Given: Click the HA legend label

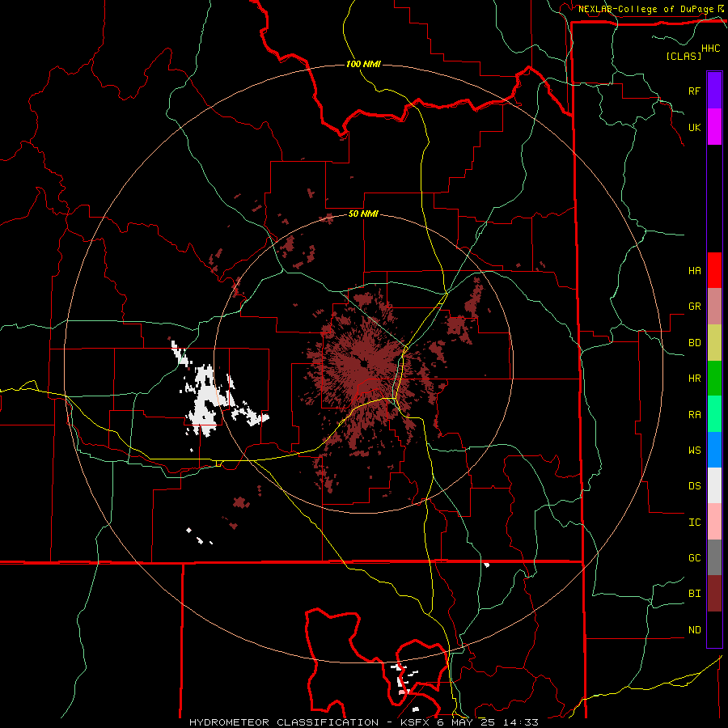Looking at the screenshot, I should [694, 270].
